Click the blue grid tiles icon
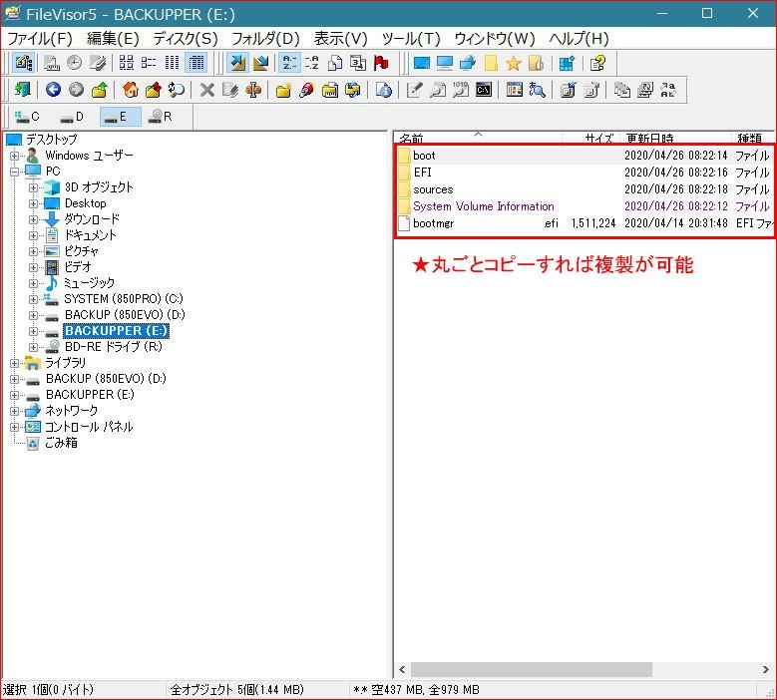The height and width of the screenshot is (700, 777). [567, 63]
